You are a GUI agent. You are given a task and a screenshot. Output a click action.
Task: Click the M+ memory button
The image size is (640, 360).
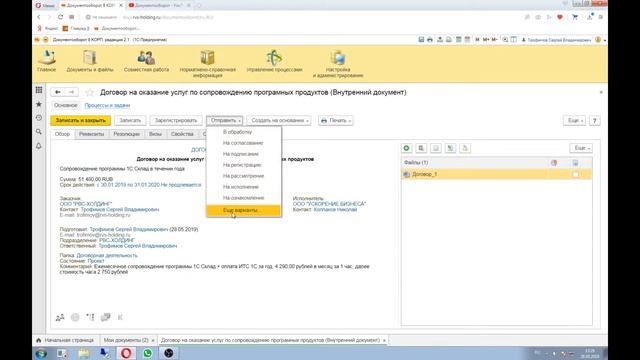[486, 40]
